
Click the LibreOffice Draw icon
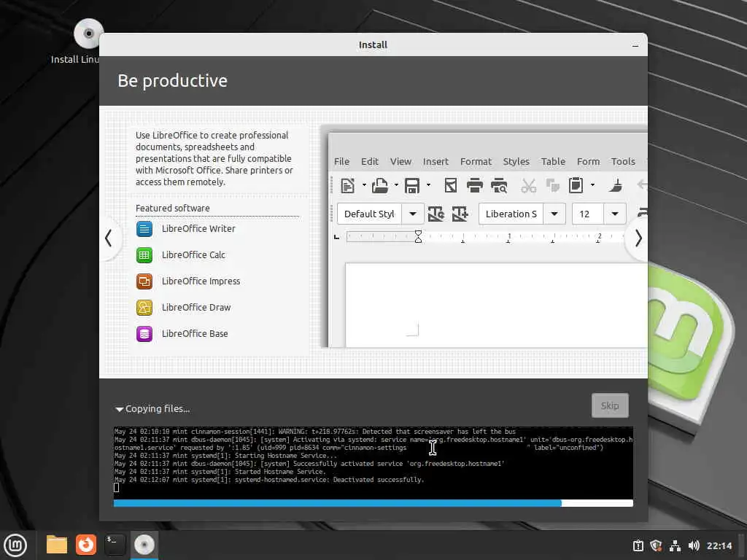coord(144,308)
